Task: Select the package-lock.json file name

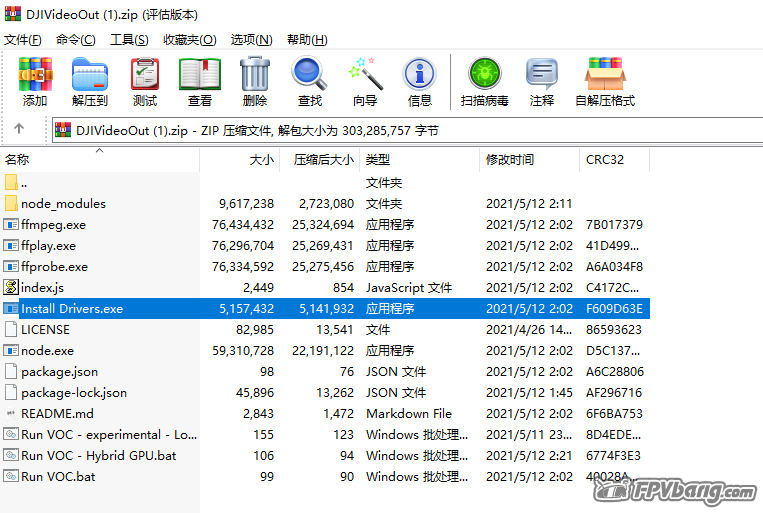Action: 74,393
